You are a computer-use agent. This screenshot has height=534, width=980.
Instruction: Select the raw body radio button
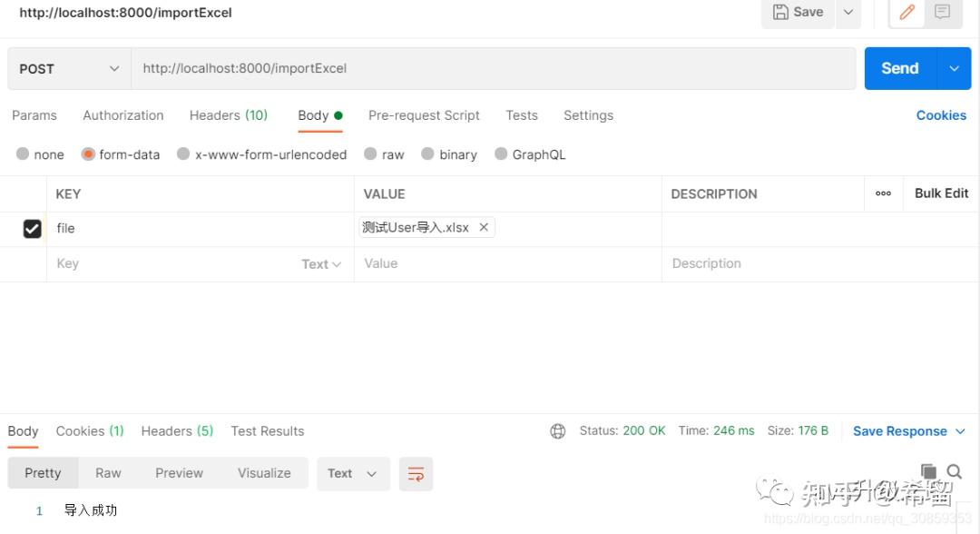tap(370, 153)
